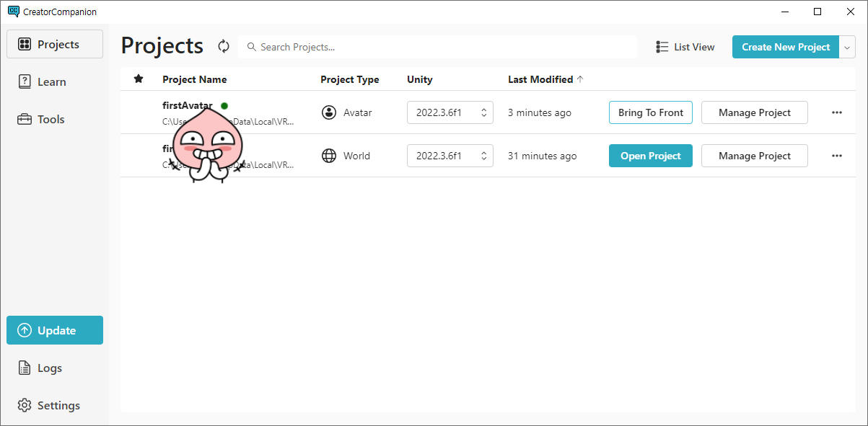Close the CreatorCompanion window

pyautogui.click(x=851, y=12)
